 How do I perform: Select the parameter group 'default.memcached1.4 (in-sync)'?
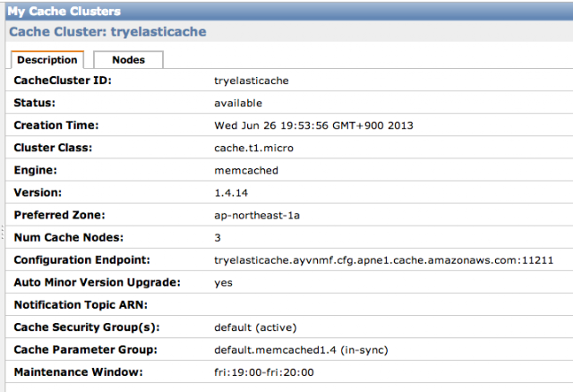(x=301, y=350)
